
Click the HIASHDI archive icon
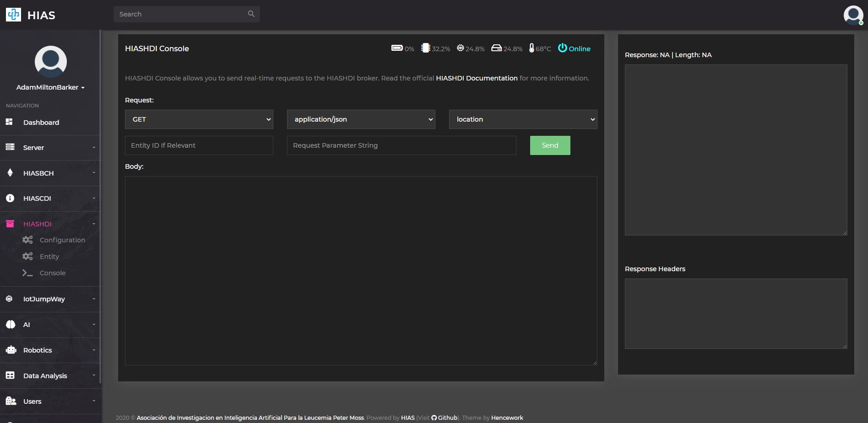coord(10,224)
